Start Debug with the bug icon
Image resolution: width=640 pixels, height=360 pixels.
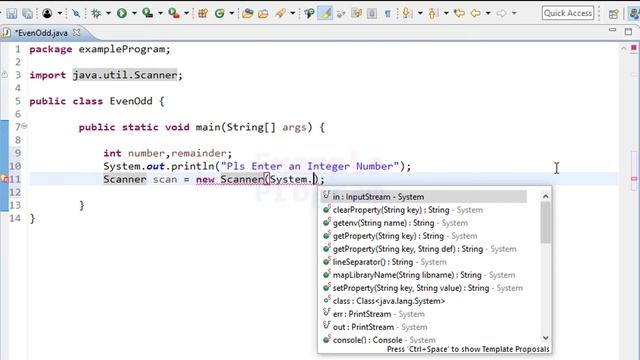tap(96, 13)
